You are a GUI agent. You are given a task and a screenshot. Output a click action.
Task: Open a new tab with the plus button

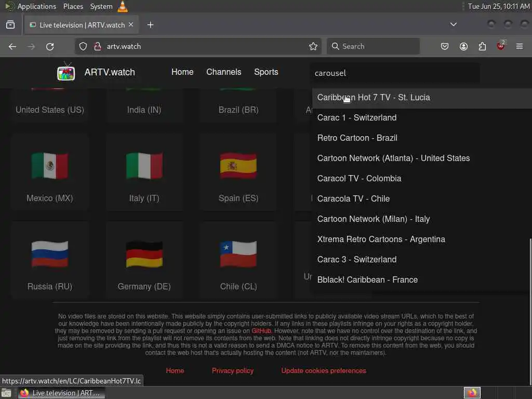(x=150, y=25)
